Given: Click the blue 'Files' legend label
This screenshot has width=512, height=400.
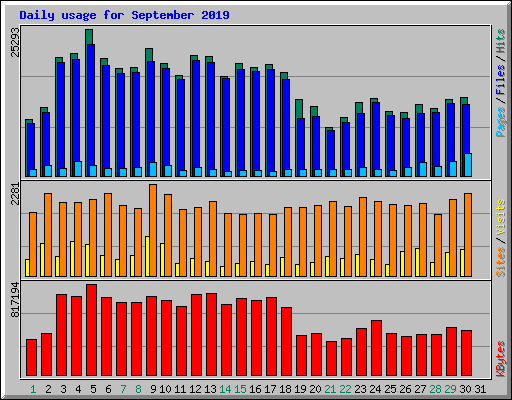Looking at the screenshot, I should coord(501,79).
